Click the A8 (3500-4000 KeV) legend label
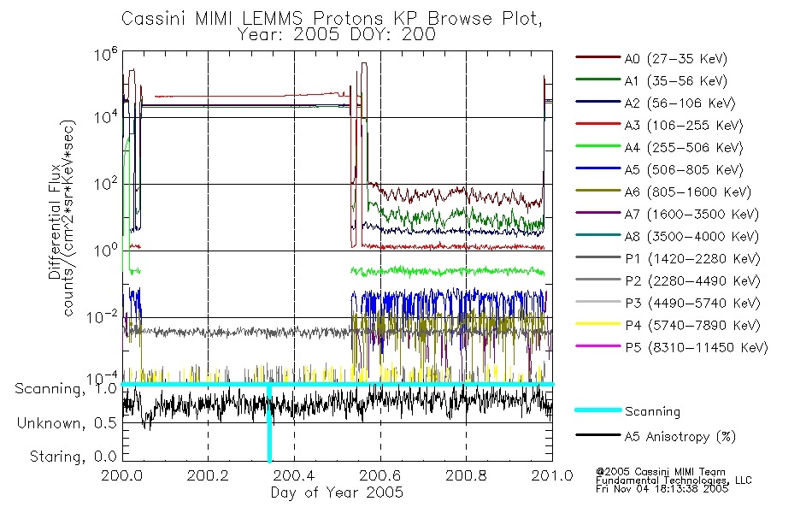 691,237
